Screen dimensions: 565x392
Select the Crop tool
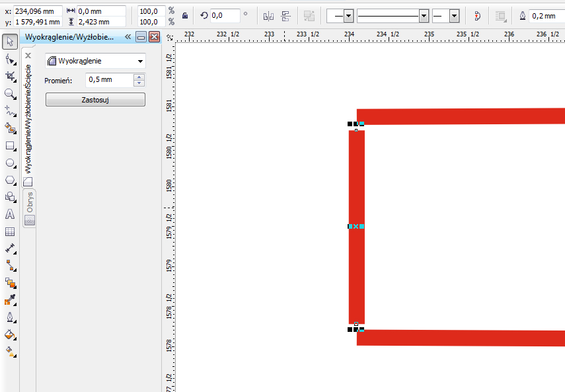(x=10, y=77)
